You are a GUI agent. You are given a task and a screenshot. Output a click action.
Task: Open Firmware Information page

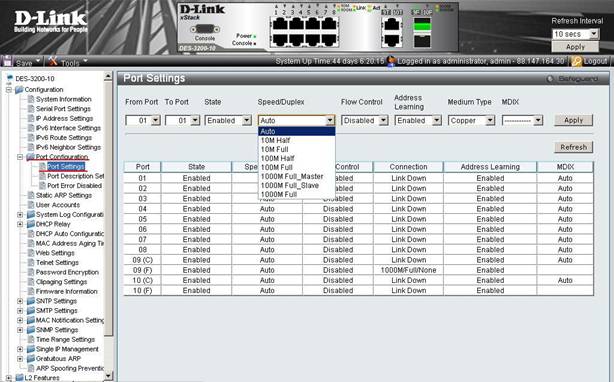pyautogui.click(x=67, y=291)
